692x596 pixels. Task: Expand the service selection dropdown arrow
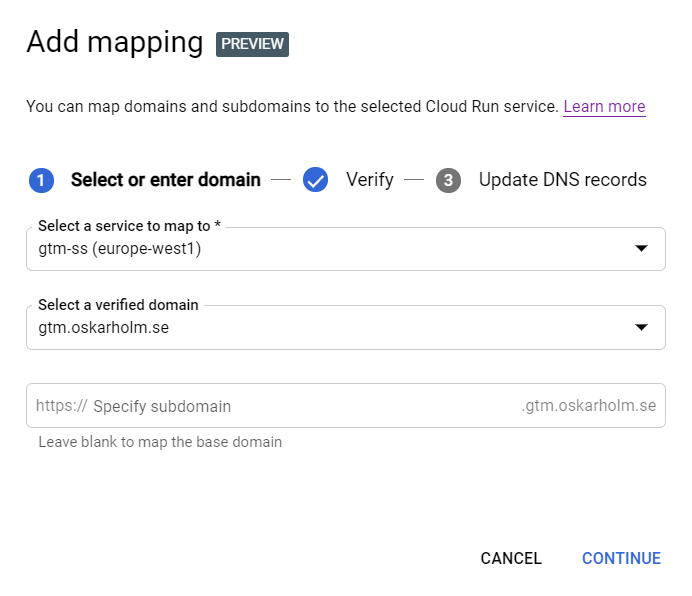click(642, 249)
